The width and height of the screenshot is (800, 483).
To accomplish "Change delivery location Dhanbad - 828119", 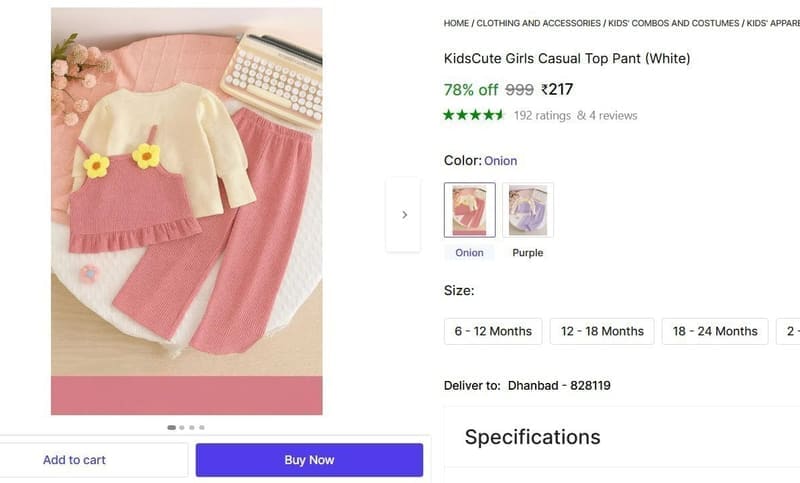I will pos(559,386).
